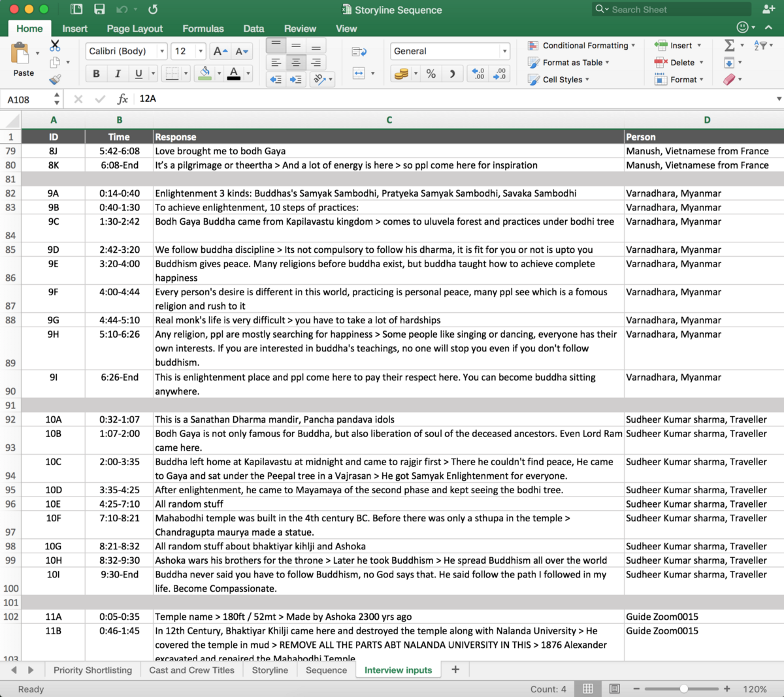Toggle Italic formatting
This screenshot has height=697, width=784.
tap(118, 74)
